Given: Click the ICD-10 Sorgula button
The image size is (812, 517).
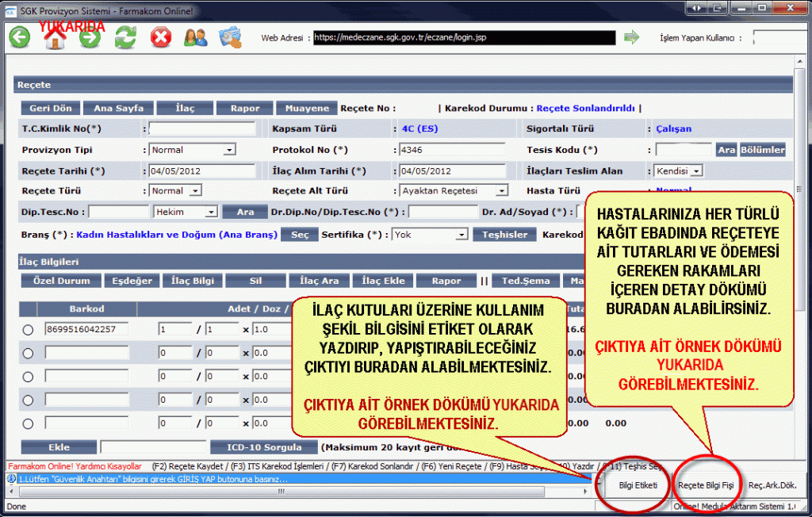Looking at the screenshot, I should tap(264, 447).
